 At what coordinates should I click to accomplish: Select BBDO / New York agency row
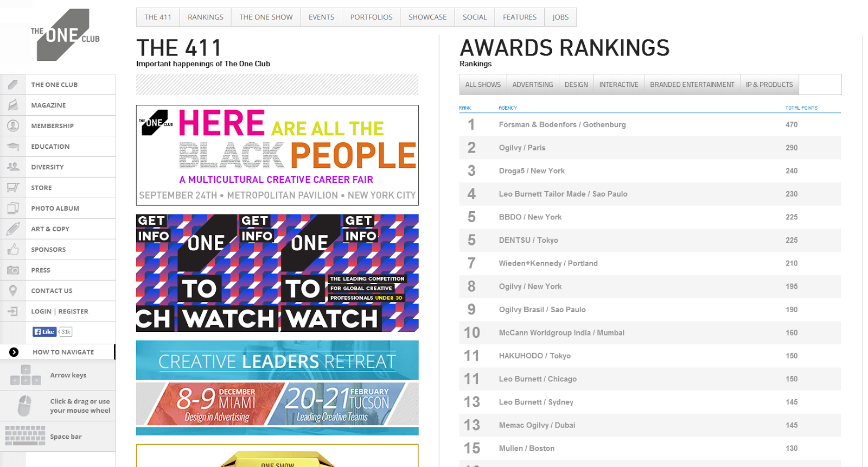[x=650, y=217]
